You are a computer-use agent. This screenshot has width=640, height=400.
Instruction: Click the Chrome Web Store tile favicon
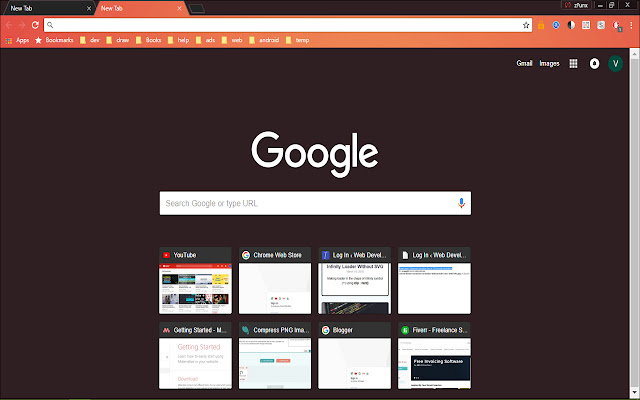click(246, 255)
